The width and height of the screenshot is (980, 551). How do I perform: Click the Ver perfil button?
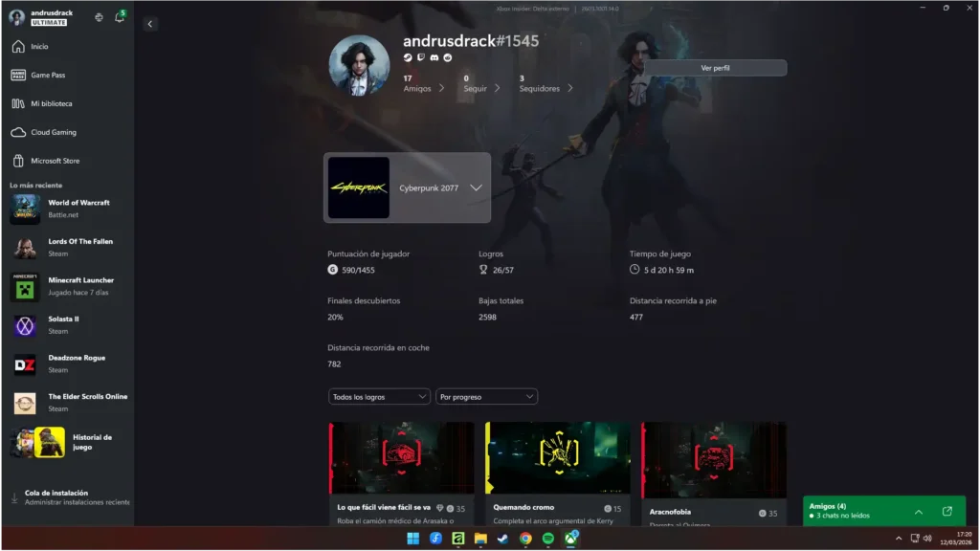click(715, 68)
